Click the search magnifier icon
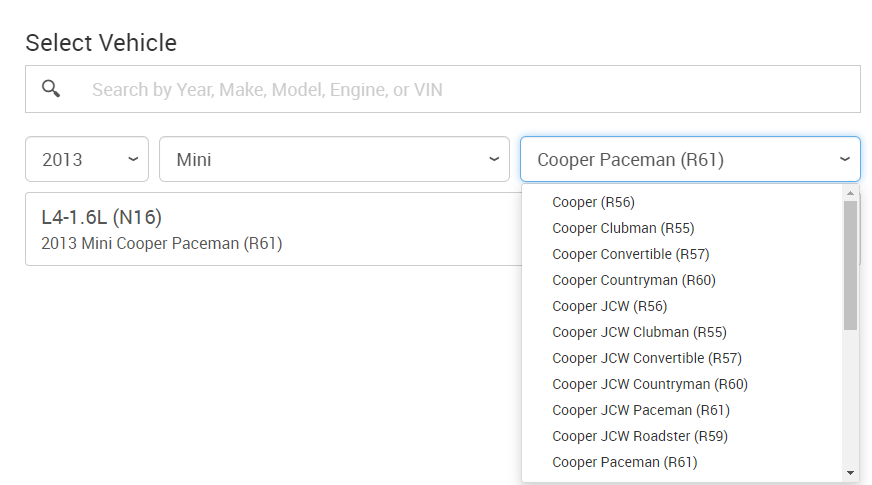Image resolution: width=872 pixels, height=485 pixels. [x=51, y=89]
